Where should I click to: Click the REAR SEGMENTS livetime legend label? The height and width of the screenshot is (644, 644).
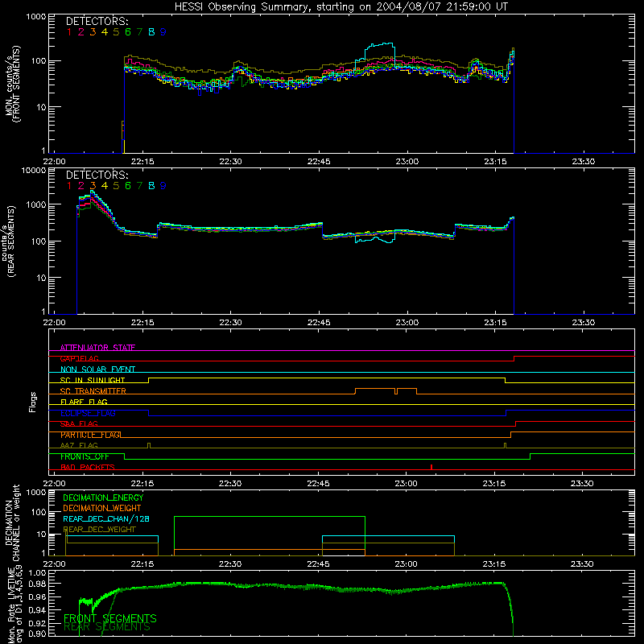click(107, 627)
